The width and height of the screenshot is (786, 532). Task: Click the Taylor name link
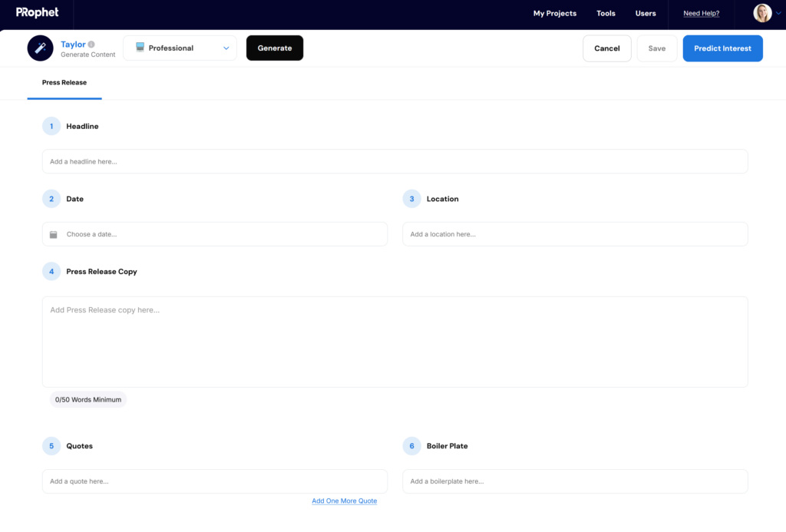[x=73, y=44]
